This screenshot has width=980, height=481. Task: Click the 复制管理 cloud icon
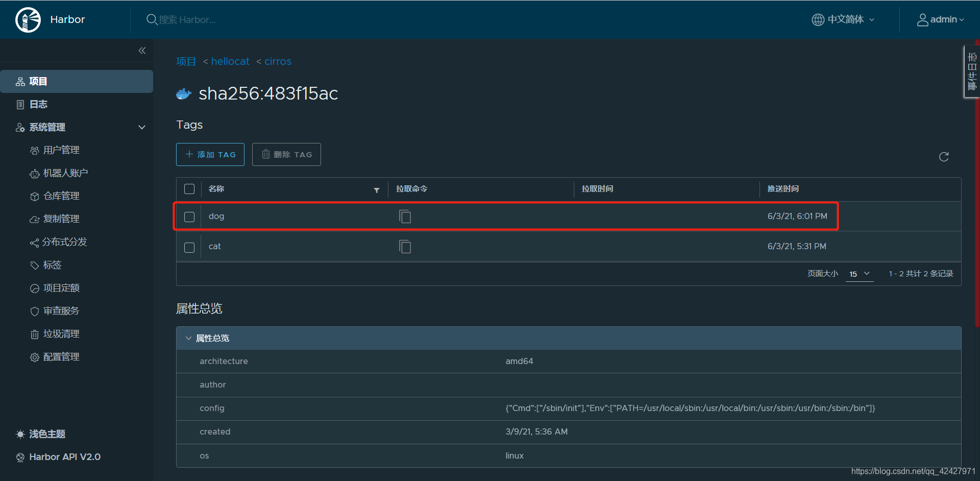coord(34,220)
